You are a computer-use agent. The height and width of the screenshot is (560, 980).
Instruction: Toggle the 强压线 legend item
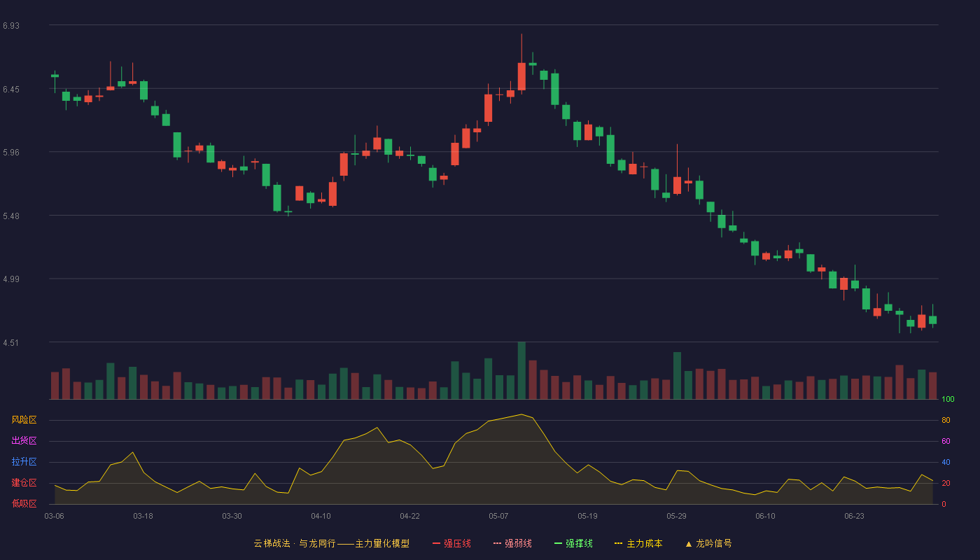[x=451, y=543]
